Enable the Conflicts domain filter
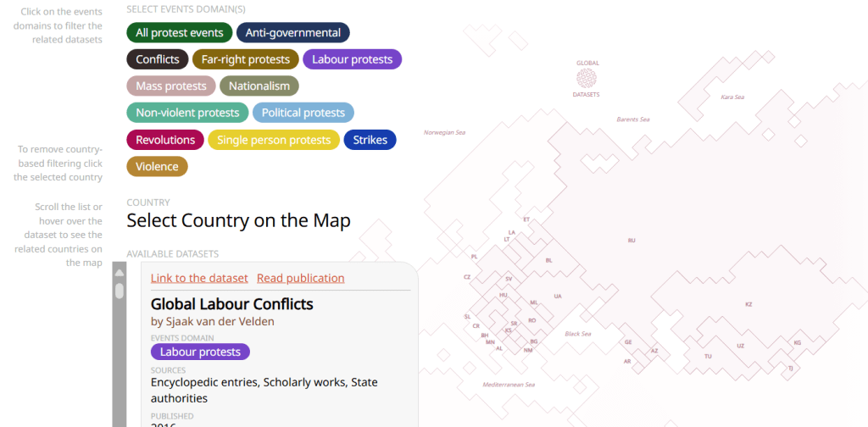The width and height of the screenshot is (868, 427). (x=158, y=59)
